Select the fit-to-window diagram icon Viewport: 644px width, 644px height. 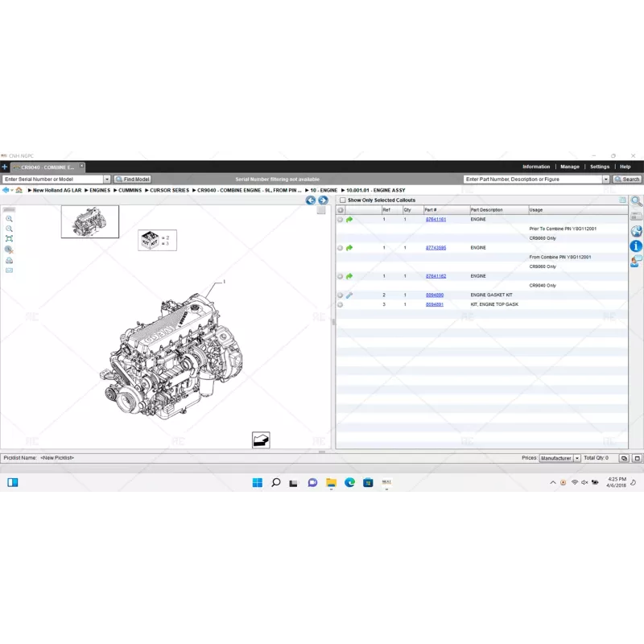pos(9,239)
